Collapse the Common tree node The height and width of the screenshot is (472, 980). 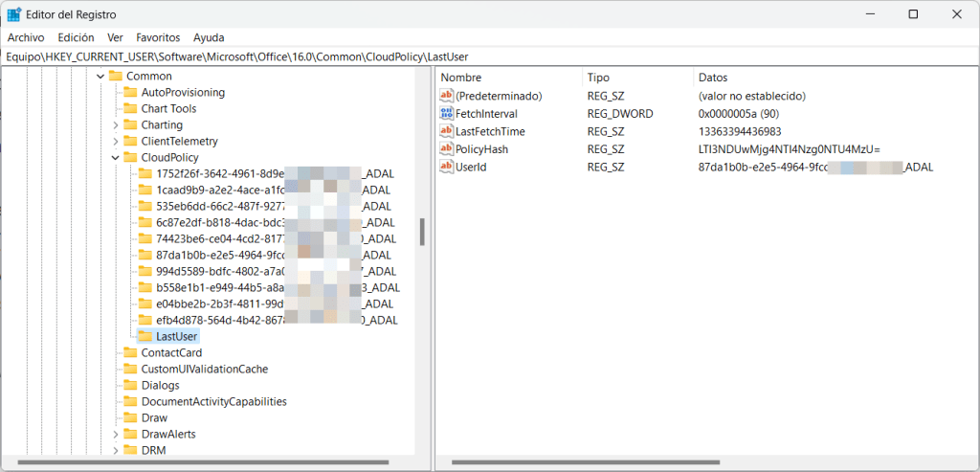point(100,76)
